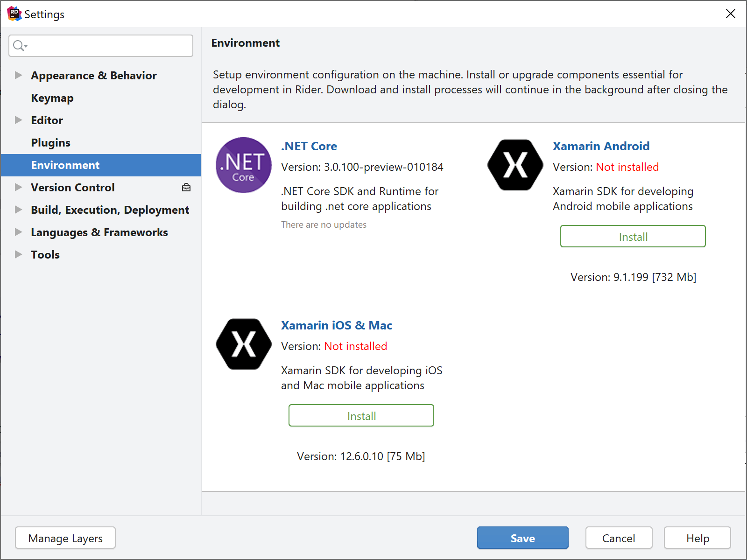
Task: Click the .NET Core SDK description text
Action: (x=360, y=199)
